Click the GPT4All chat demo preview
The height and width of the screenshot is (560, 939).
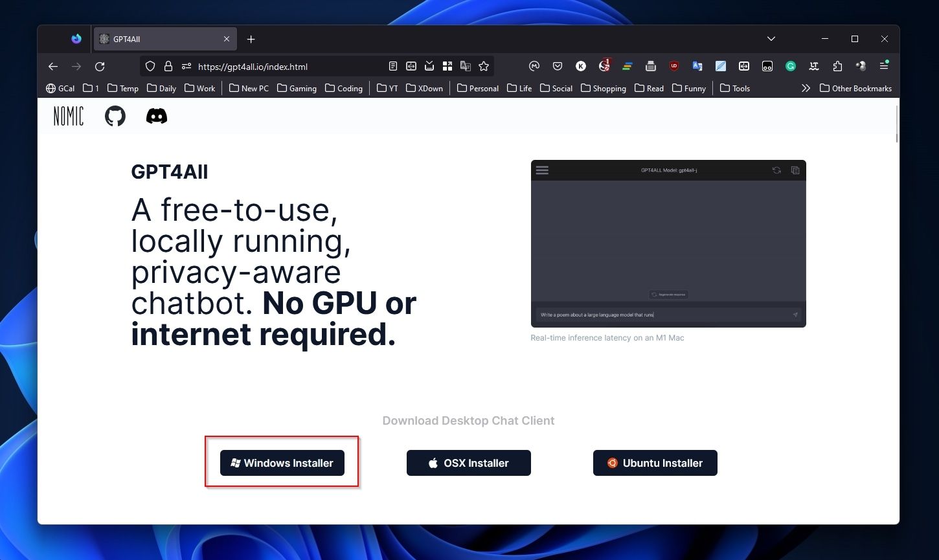(x=668, y=243)
